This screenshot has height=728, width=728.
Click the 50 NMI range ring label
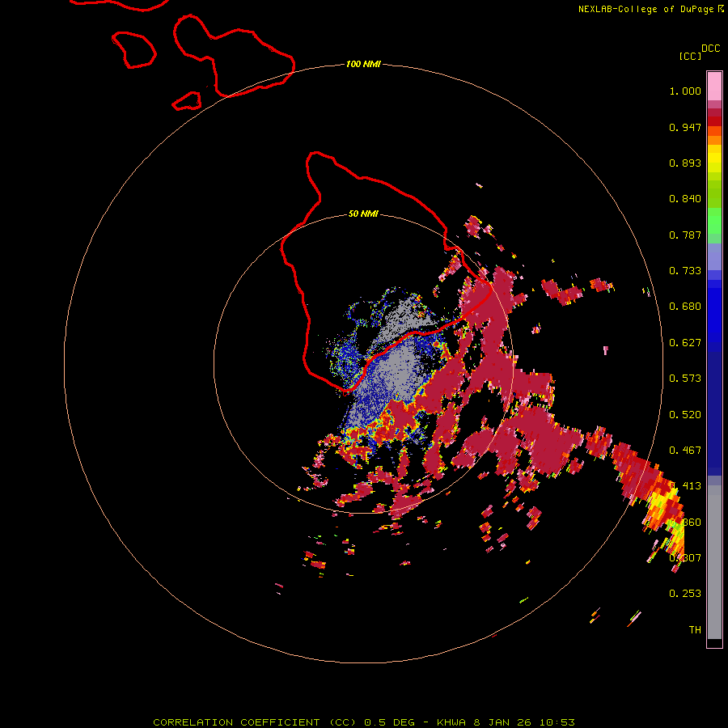point(363,214)
